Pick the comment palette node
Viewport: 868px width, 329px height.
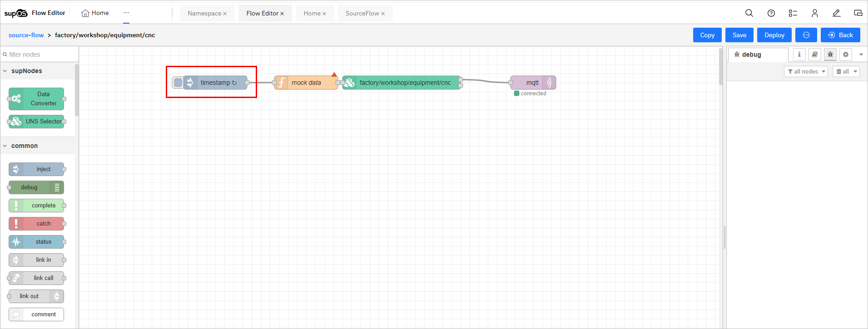36,314
